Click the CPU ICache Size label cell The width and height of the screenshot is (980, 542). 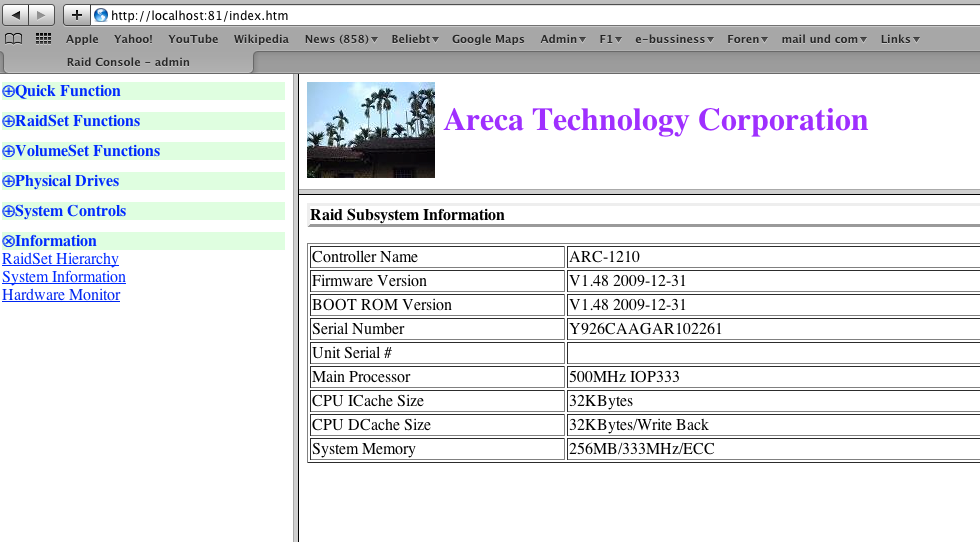point(438,401)
